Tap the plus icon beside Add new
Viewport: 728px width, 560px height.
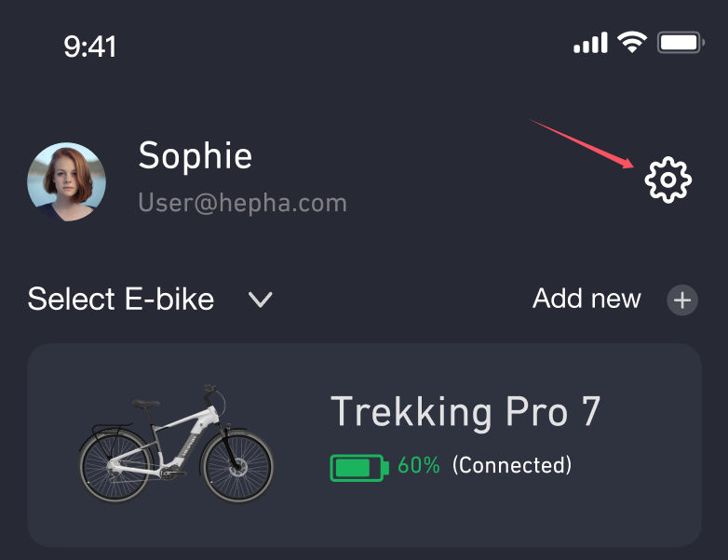(682, 300)
